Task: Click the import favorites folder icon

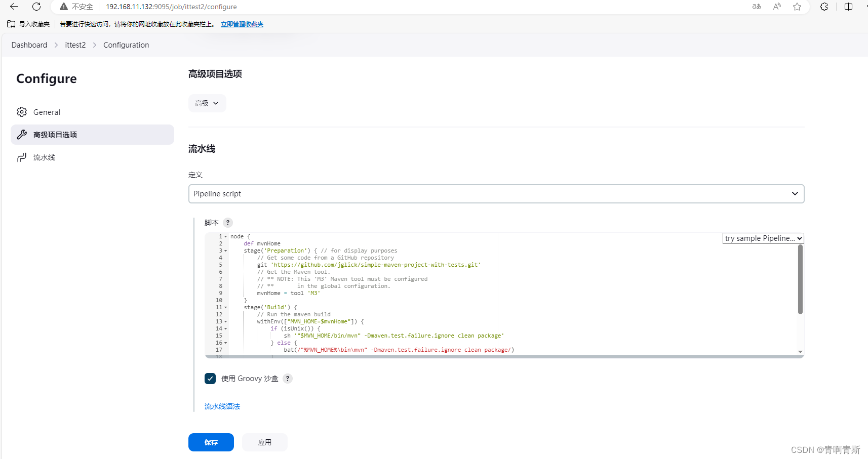Action: click(x=11, y=24)
